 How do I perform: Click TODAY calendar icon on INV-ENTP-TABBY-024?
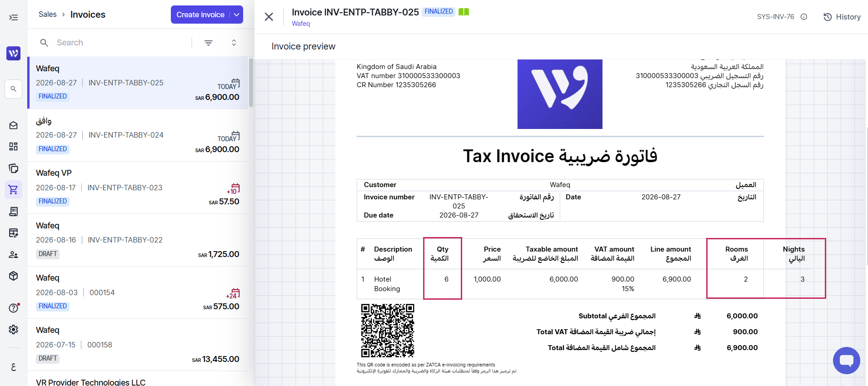click(229, 137)
